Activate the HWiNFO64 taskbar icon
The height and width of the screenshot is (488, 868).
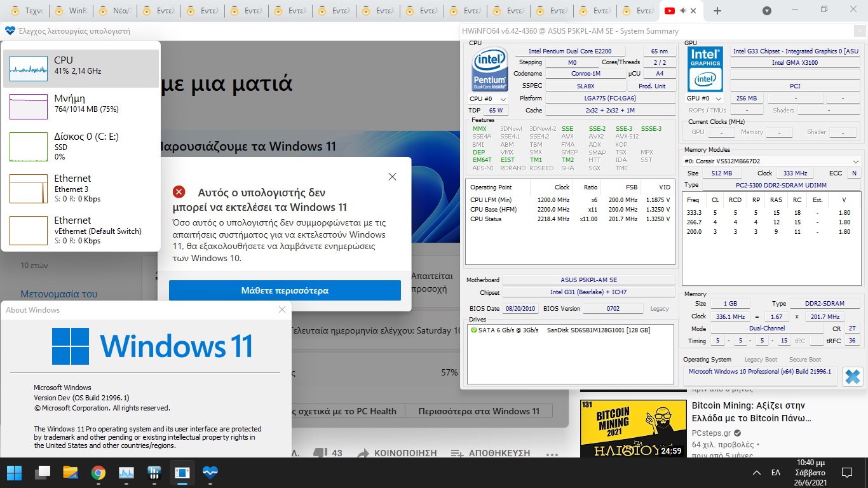tap(154, 473)
